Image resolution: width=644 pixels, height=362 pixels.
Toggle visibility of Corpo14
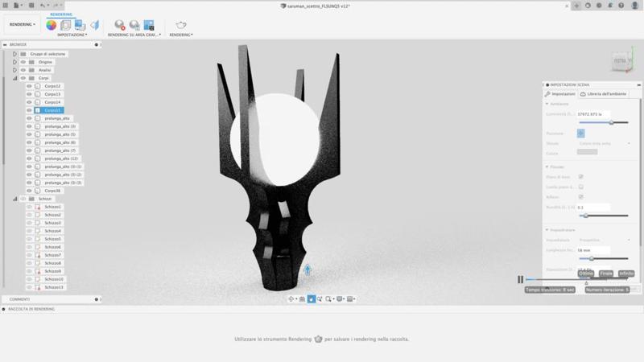coord(29,102)
